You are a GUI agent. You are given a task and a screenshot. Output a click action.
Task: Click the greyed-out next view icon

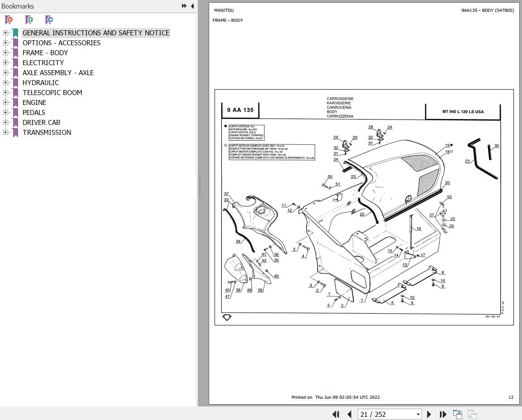[x=472, y=414]
